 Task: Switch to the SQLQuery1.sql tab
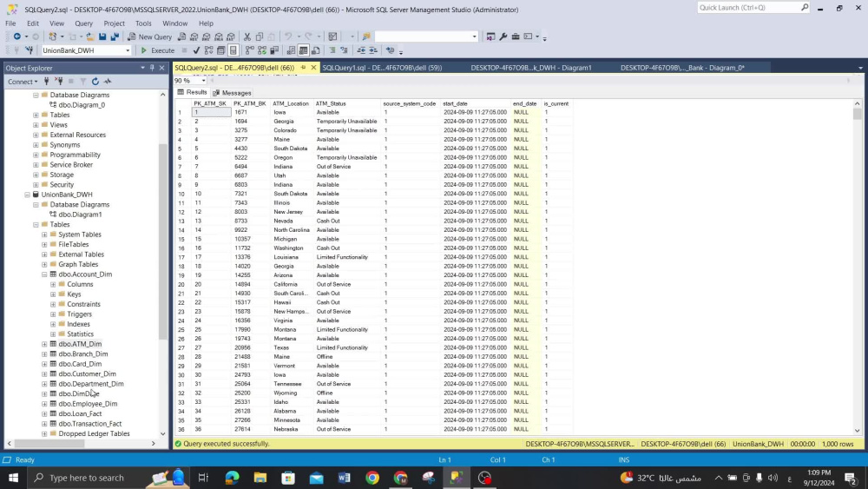[382, 68]
